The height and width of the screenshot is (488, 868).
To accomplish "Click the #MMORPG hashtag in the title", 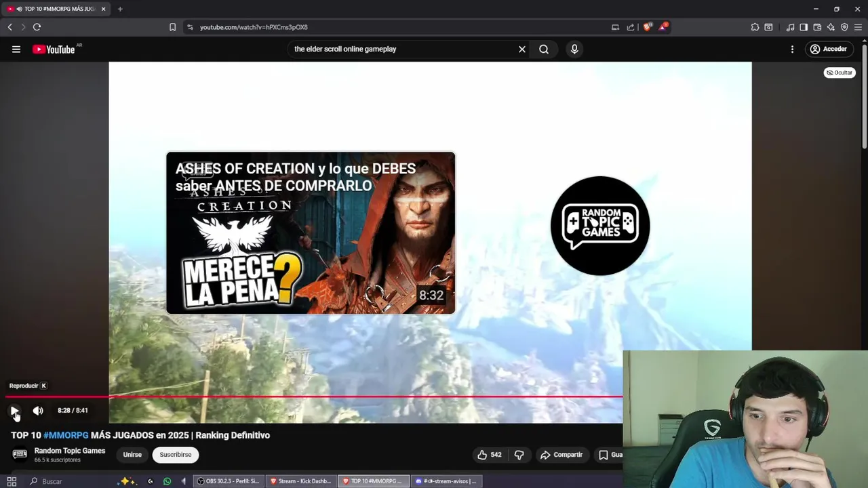I will pyautogui.click(x=66, y=435).
